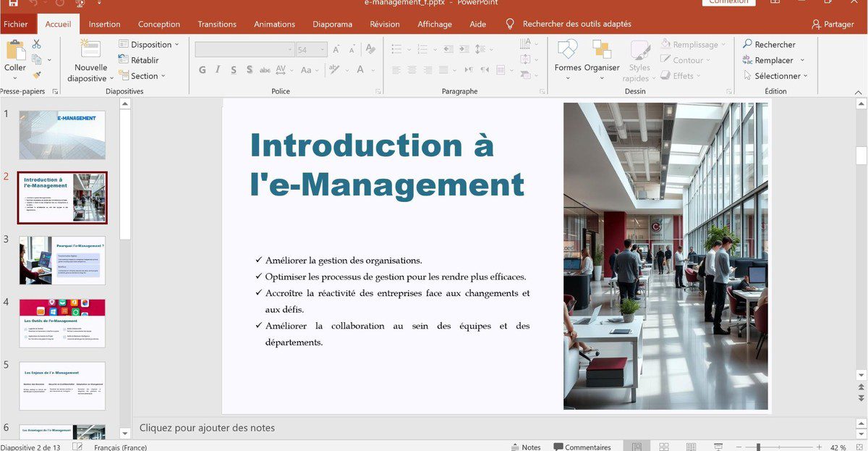
Task: Center the paragraph text
Action: [x=412, y=70]
